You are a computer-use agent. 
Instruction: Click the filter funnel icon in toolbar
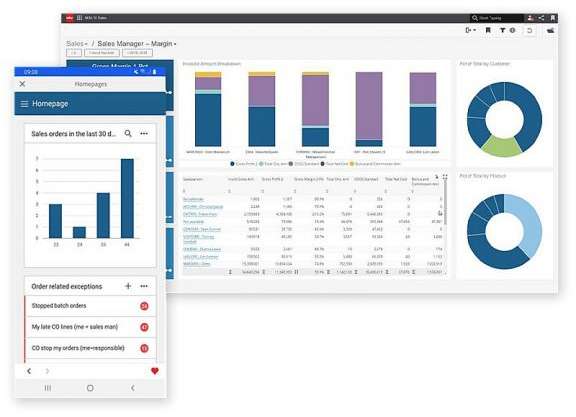tap(502, 30)
